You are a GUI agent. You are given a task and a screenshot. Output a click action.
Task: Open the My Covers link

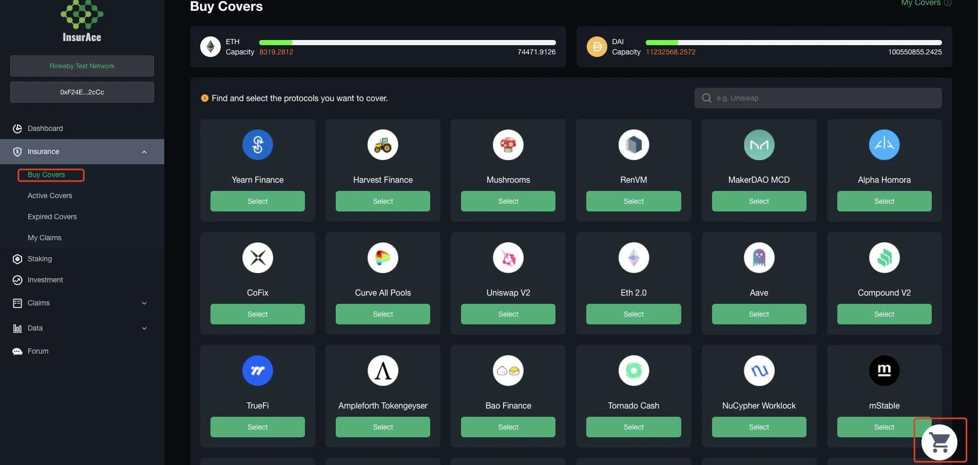[926, 3]
